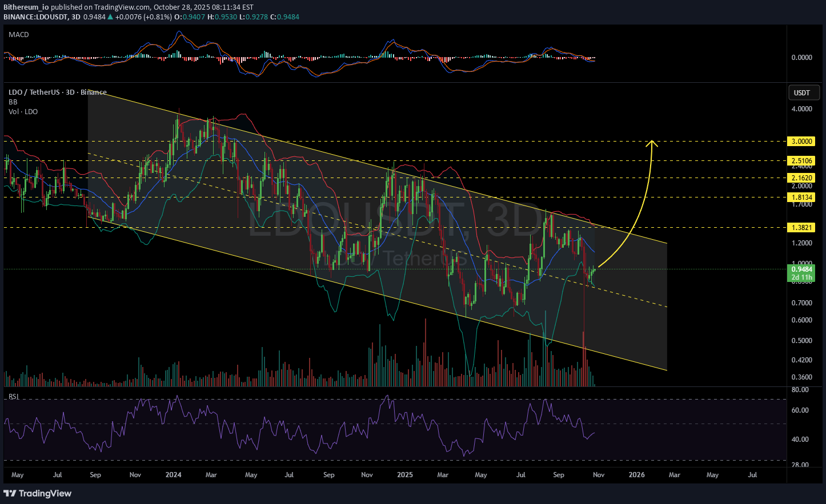Click the Vol · LDO indicator label
This screenshot has width=826, height=504.
tap(23, 112)
